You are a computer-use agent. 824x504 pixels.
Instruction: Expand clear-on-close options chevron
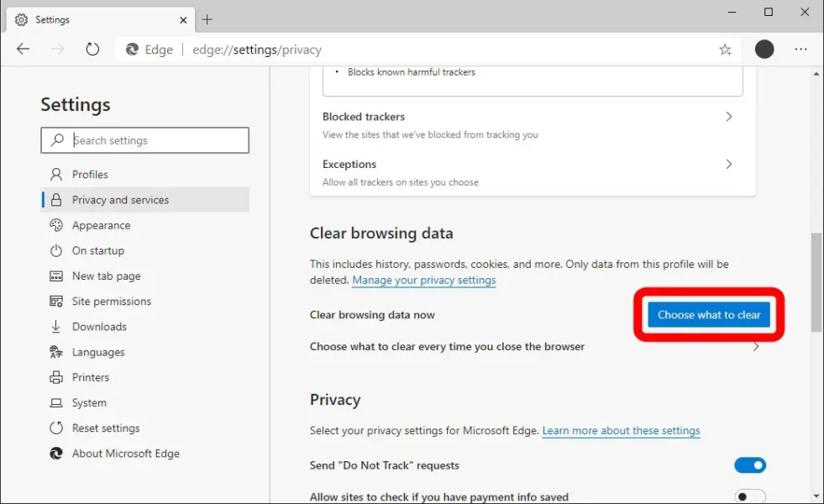pos(756,346)
